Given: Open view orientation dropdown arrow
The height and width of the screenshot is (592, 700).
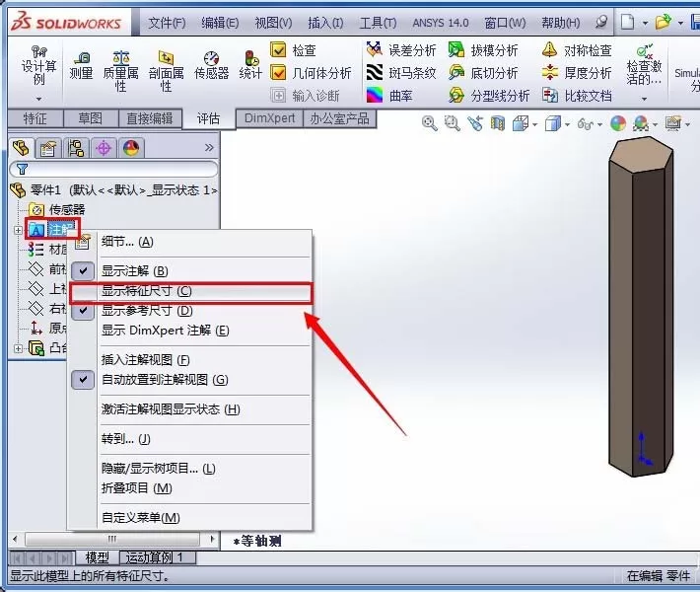Looking at the screenshot, I should [534, 124].
